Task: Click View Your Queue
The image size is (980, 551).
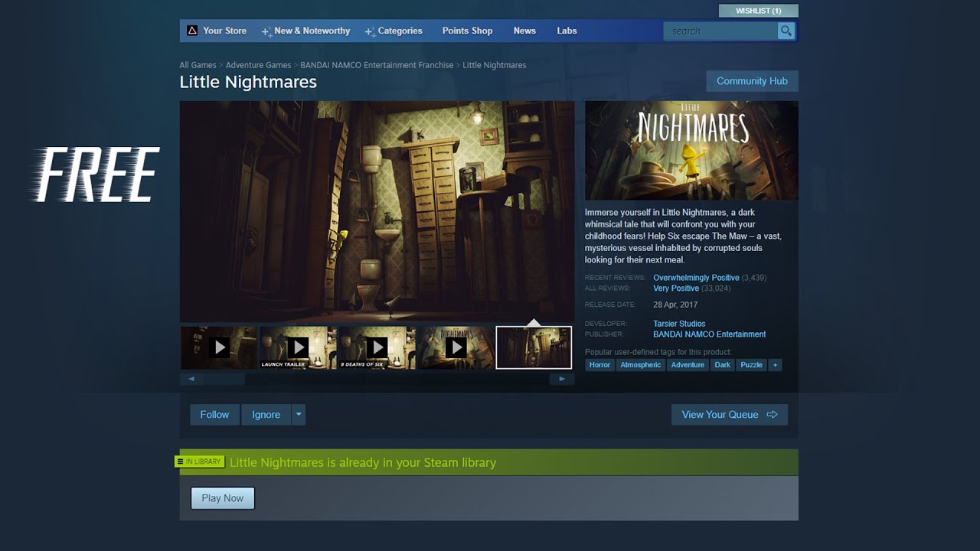Action: [x=730, y=415]
